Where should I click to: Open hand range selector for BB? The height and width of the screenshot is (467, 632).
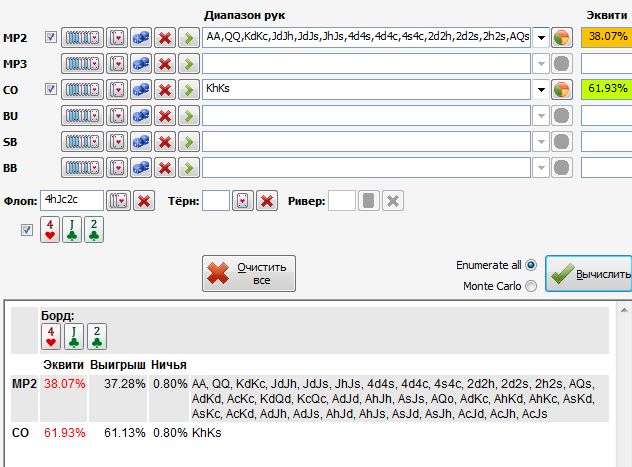(x=82, y=168)
